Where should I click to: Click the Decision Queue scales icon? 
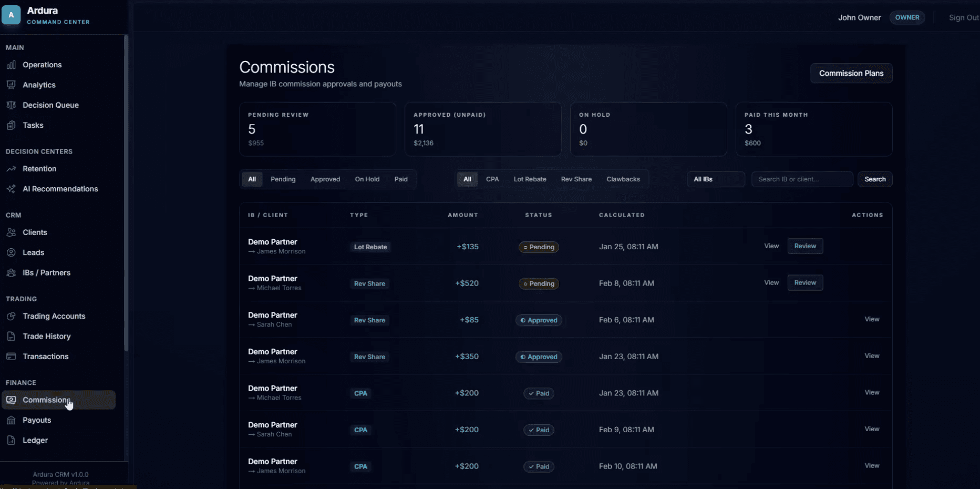pyautogui.click(x=11, y=105)
